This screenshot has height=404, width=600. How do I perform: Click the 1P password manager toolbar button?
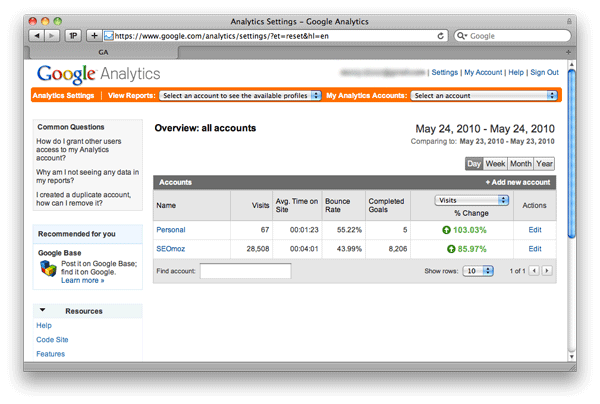(73, 35)
